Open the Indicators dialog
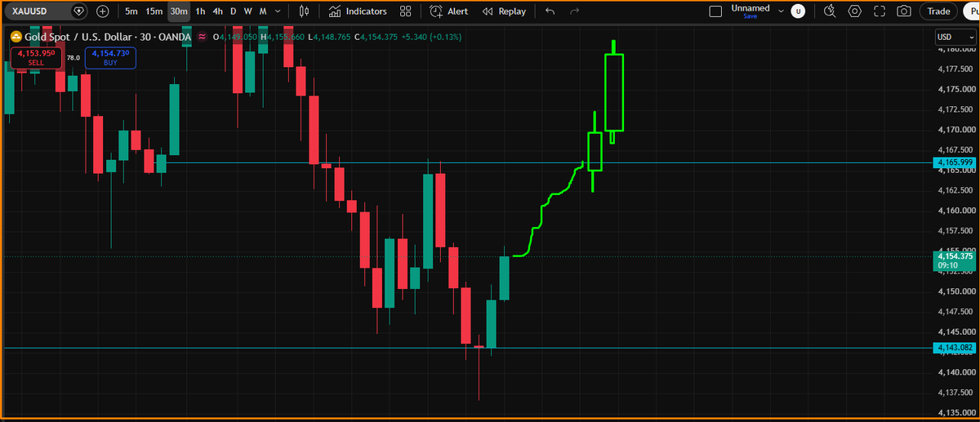The height and width of the screenshot is (422, 980). [x=358, y=11]
